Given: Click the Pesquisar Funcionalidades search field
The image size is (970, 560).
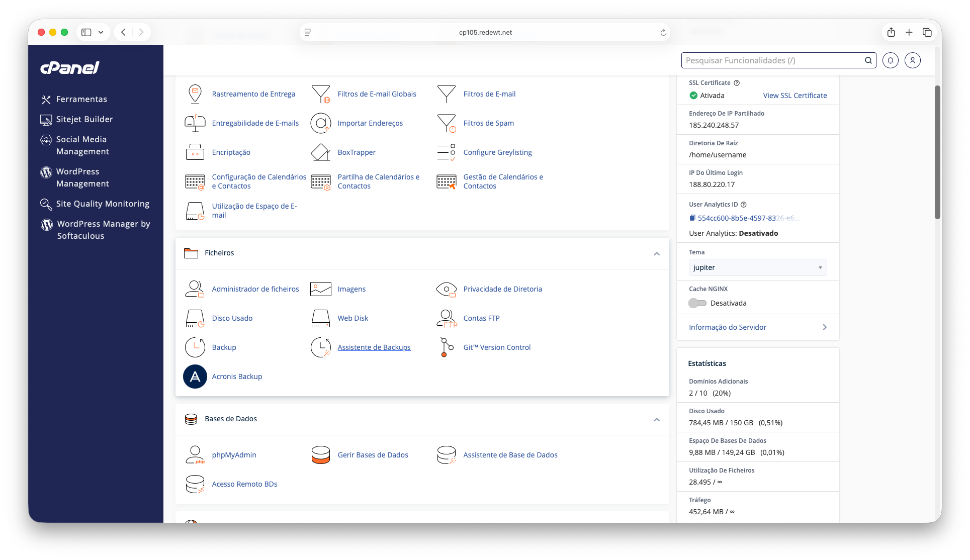Looking at the screenshot, I should coord(772,60).
